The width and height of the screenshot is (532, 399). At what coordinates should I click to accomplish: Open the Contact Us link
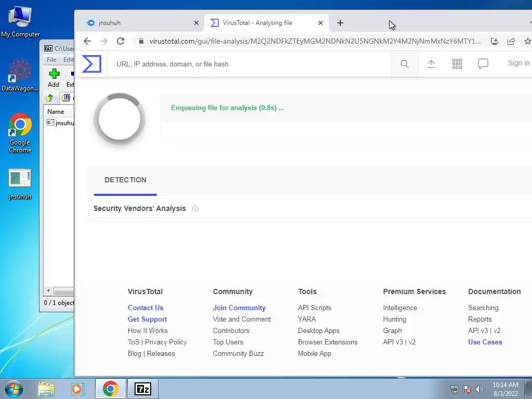point(145,308)
